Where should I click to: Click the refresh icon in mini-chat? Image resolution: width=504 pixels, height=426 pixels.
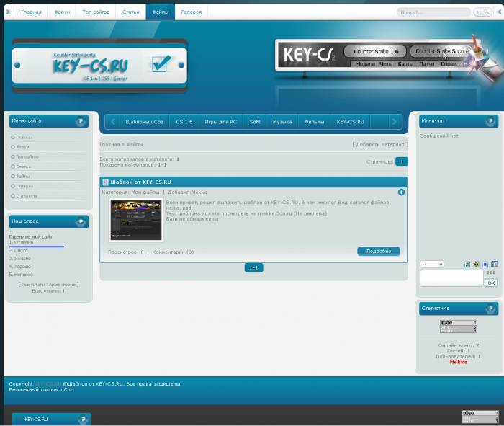[467, 265]
